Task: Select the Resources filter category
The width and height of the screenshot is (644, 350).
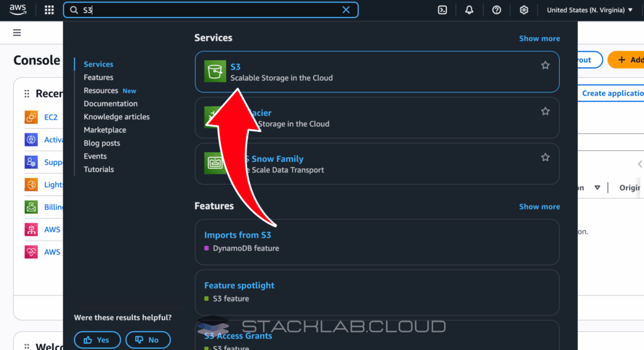Action: [101, 90]
